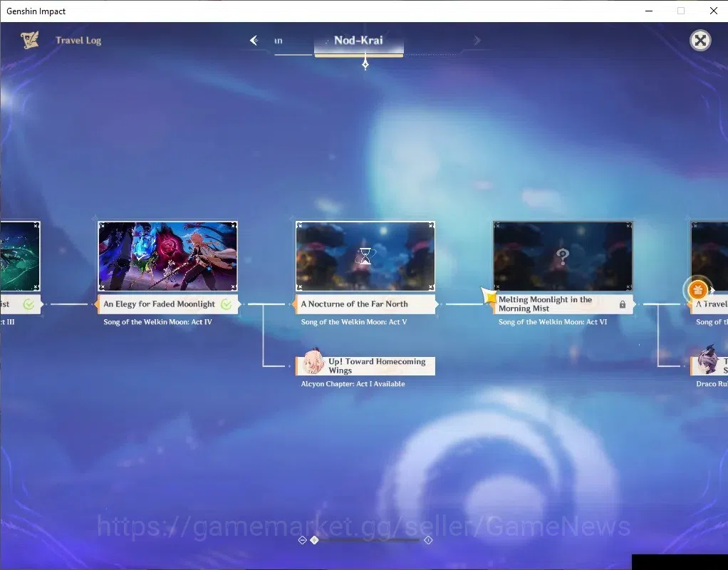The height and width of the screenshot is (570, 728).
Task: Click the Travel Log quill icon
Action: (x=29, y=40)
